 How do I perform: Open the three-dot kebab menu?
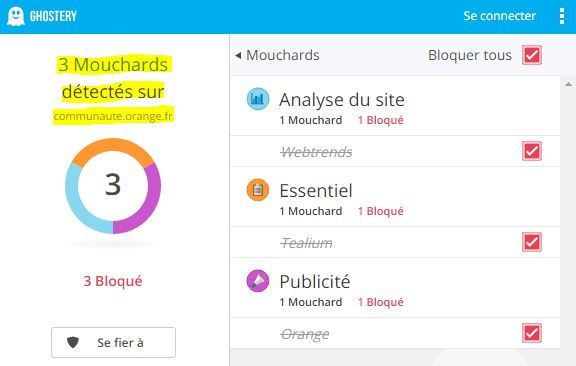pyautogui.click(x=562, y=16)
